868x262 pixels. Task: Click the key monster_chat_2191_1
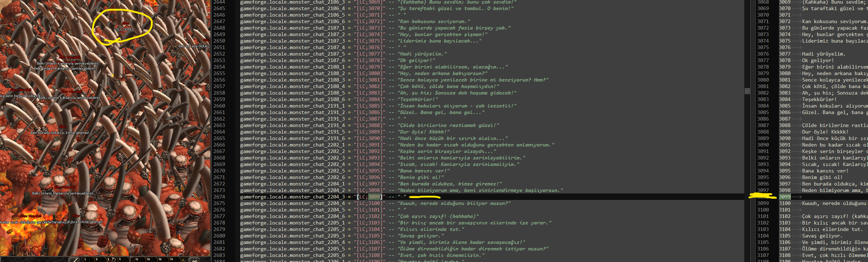[x=292, y=106]
